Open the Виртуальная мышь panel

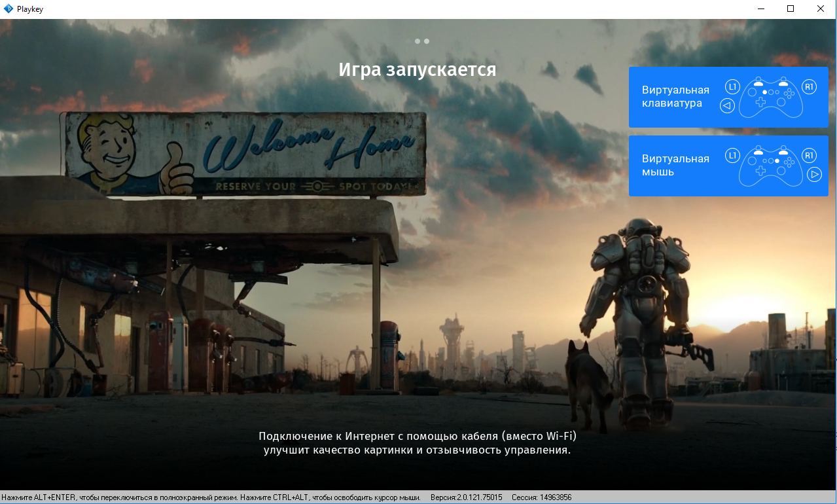click(x=728, y=166)
